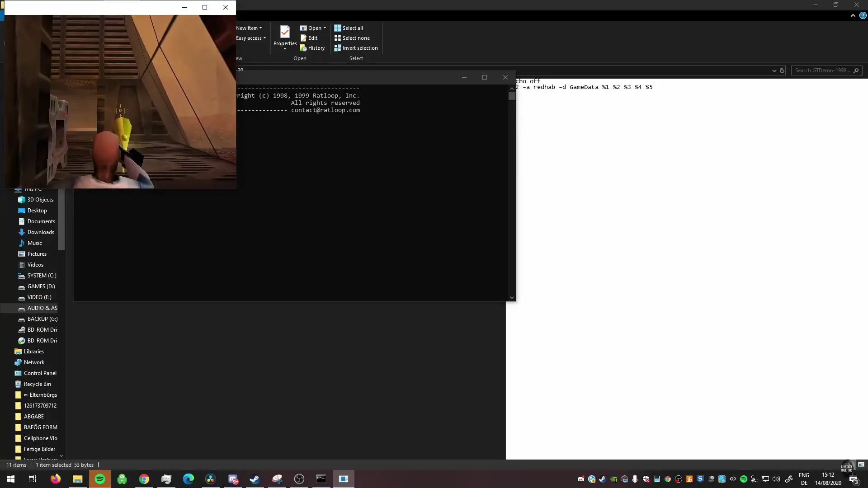This screenshot has height=488, width=868.
Task: Open DaVinci Resolve from the taskbar
Action: [x=210, y=479]
